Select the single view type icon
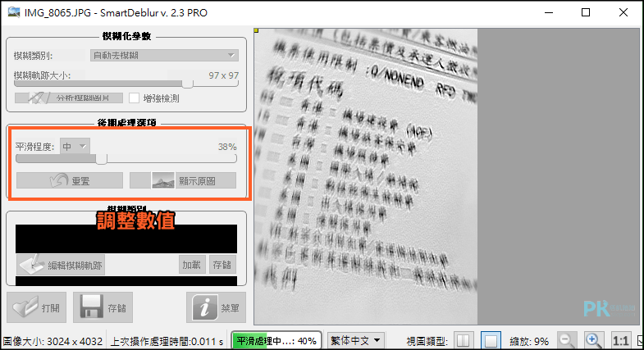Screen dimensions: 644x350 pos(491,340)
